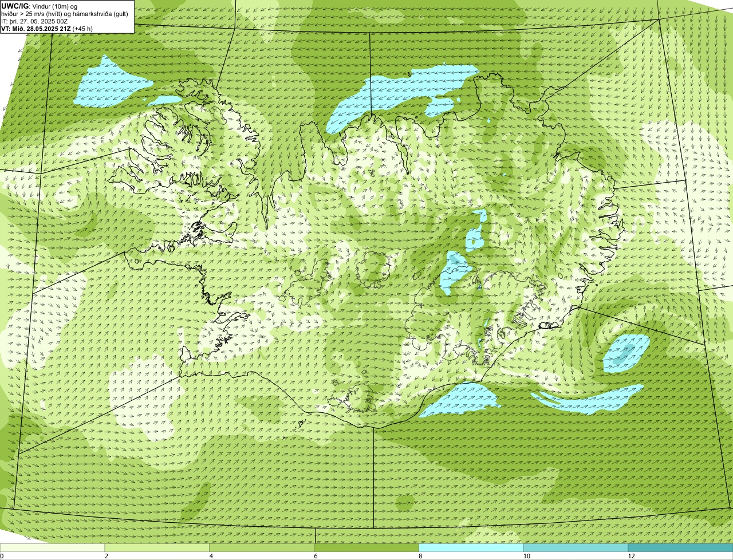
Task: Click the "UWC/IG: Vindur (10m) og" legend title
Action: pyautogui.click(x=39, y=6)
